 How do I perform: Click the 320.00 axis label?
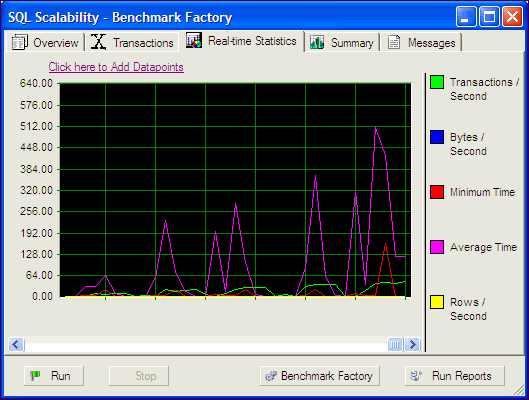tap(36, 190)
